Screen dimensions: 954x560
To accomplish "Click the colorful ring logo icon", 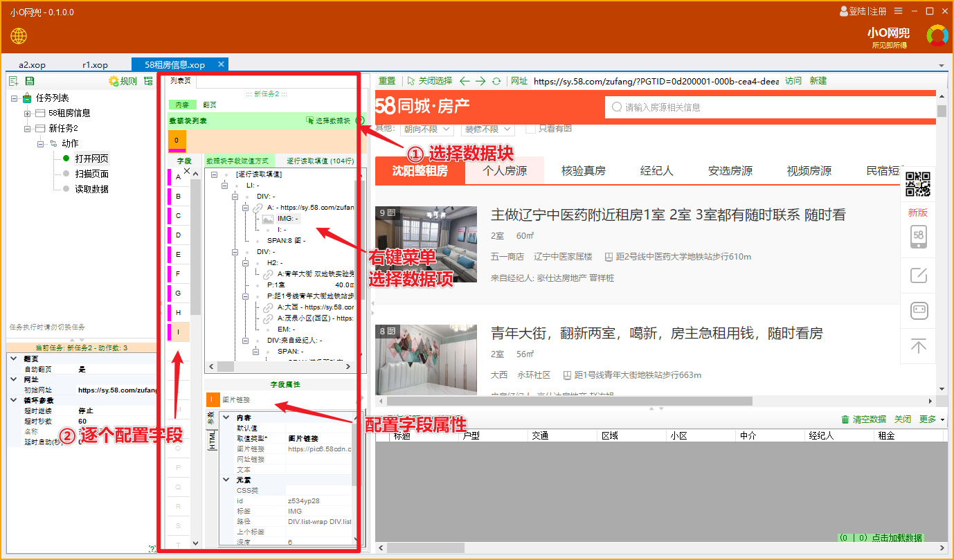I will tap(938, 35).
